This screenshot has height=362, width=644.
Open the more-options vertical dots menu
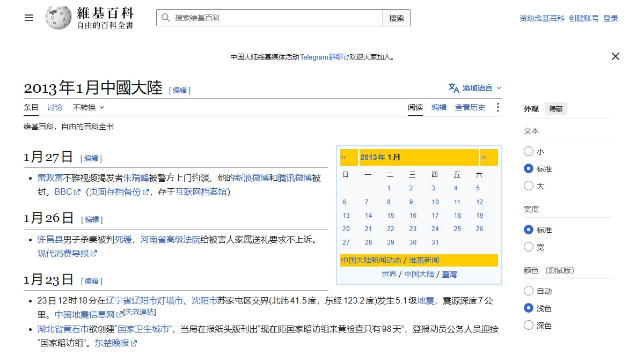point(497,107)
